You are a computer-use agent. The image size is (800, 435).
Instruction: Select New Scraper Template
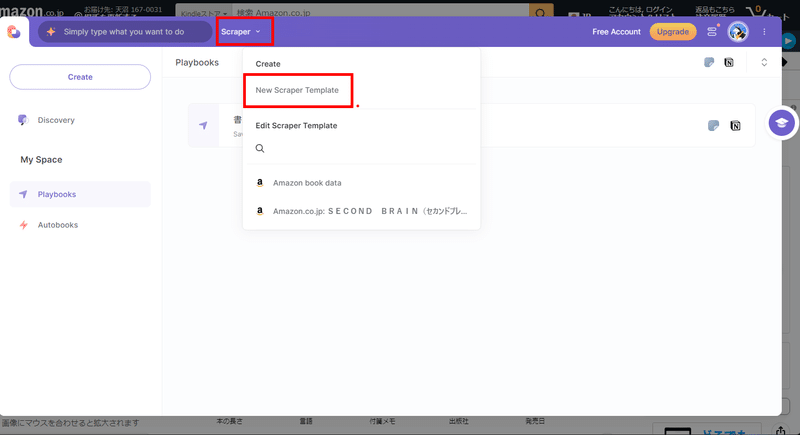point(297,90)
